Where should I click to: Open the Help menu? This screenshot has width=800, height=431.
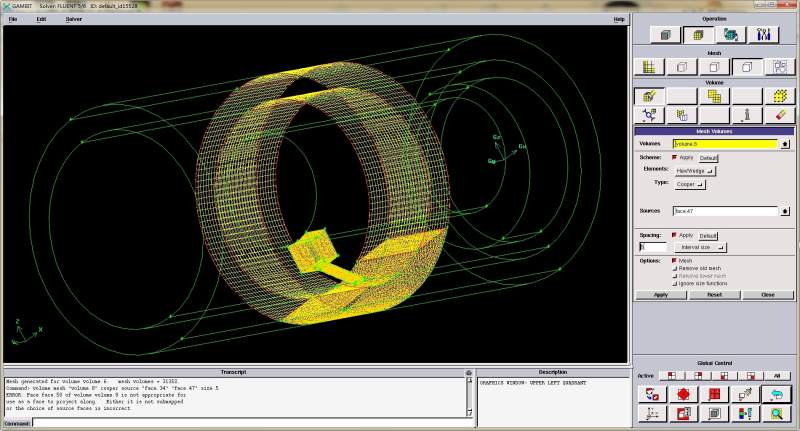tap(619, 19)
